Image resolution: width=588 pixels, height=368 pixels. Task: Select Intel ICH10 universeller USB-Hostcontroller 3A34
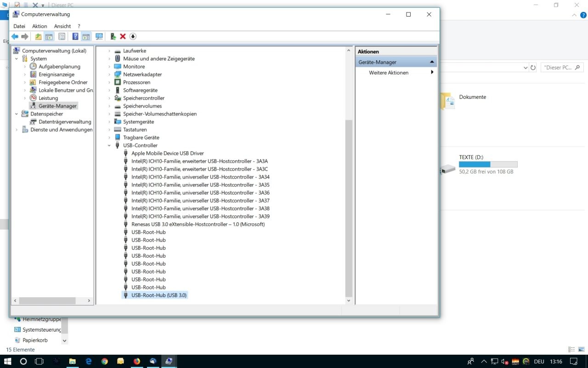point(200,177)
